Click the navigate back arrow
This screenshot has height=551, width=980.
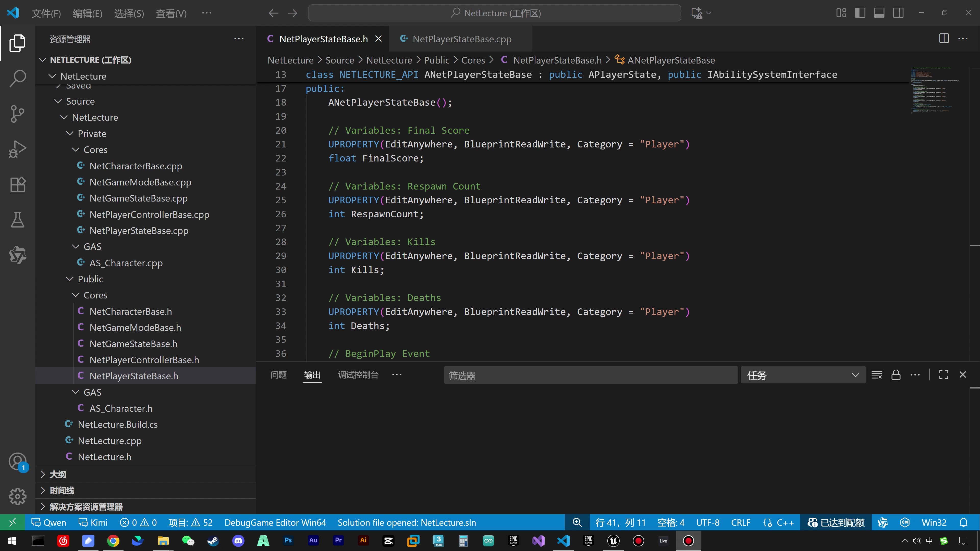(x=273, y=13)
